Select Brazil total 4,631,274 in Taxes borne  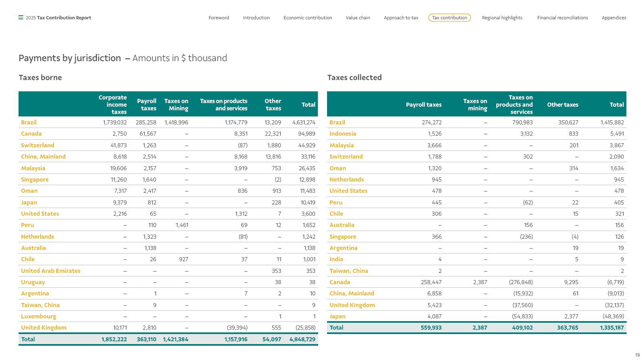click(x=304, y=122)
